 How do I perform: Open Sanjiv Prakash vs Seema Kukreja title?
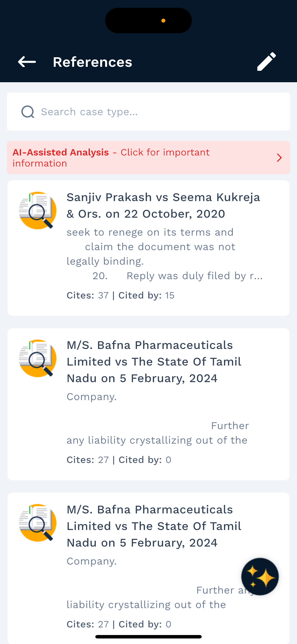163,205
